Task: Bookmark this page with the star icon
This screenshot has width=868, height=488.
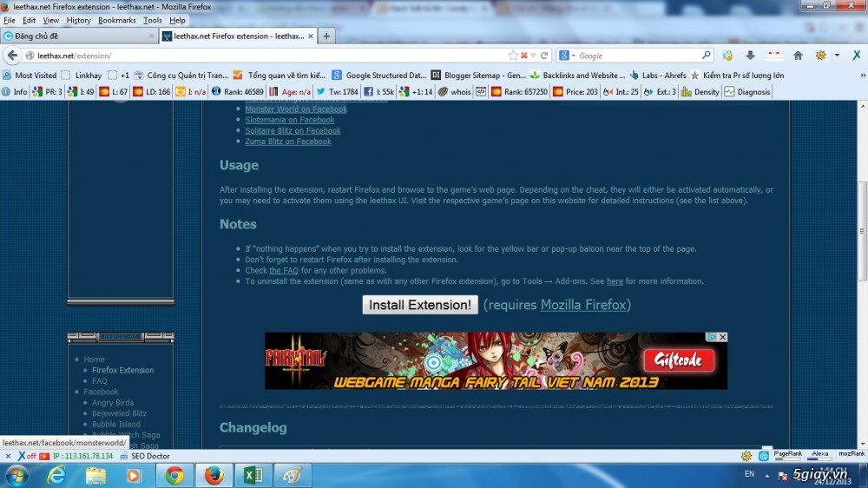Action: tap(513, 56)
